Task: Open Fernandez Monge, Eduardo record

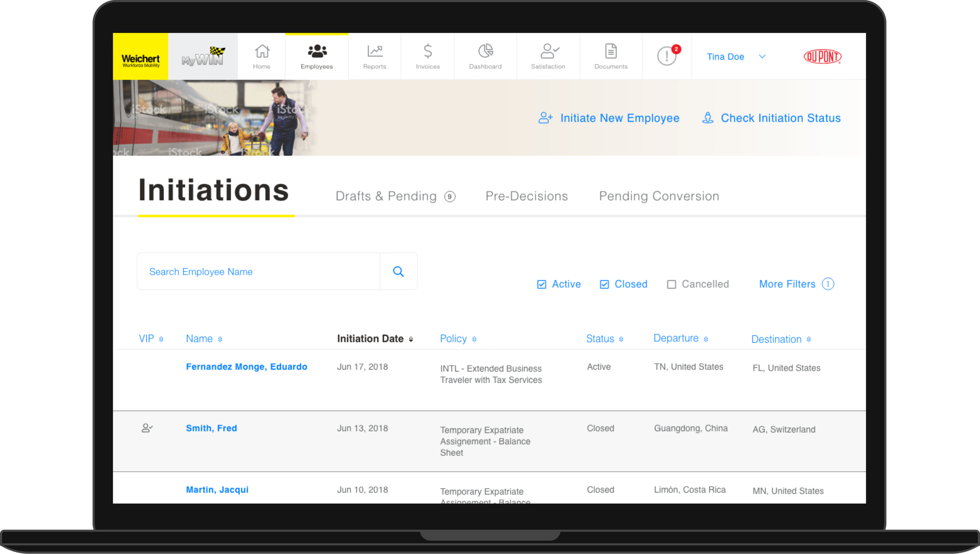Action: 246,367
